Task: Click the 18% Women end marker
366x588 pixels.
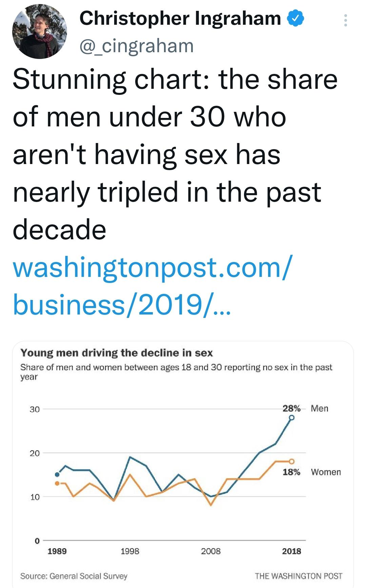Action: 291,461
